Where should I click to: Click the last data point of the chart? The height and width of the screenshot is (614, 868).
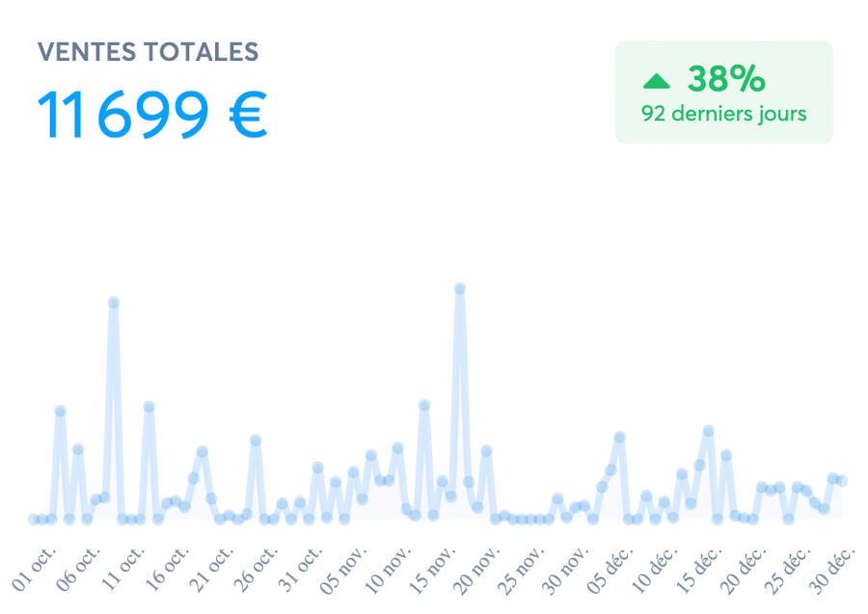coord(842,480)
